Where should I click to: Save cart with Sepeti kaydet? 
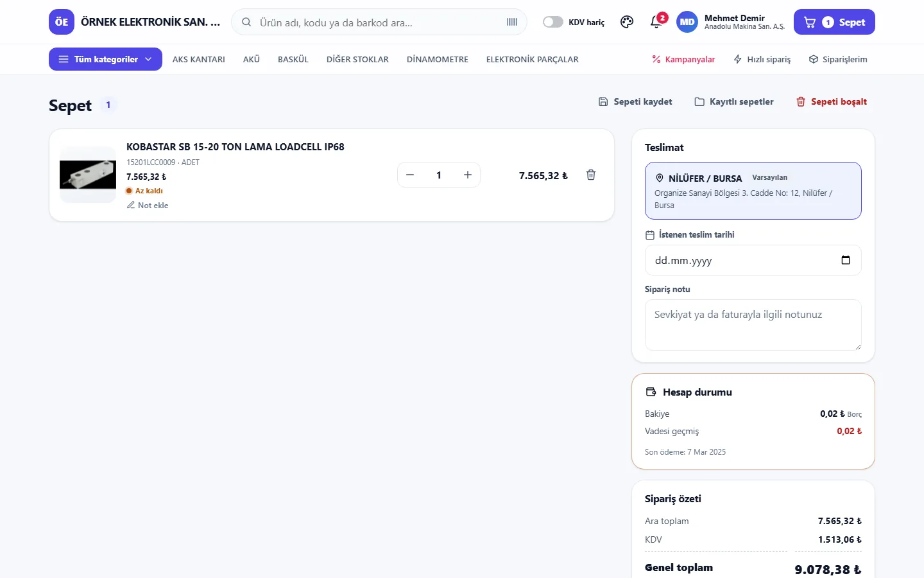[635, 101]
